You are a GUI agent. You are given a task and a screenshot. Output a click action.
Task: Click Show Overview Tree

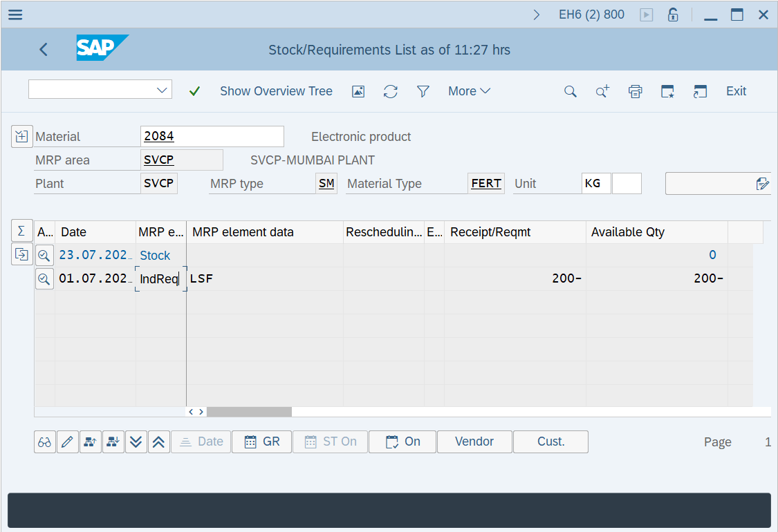tap(276, 91)
